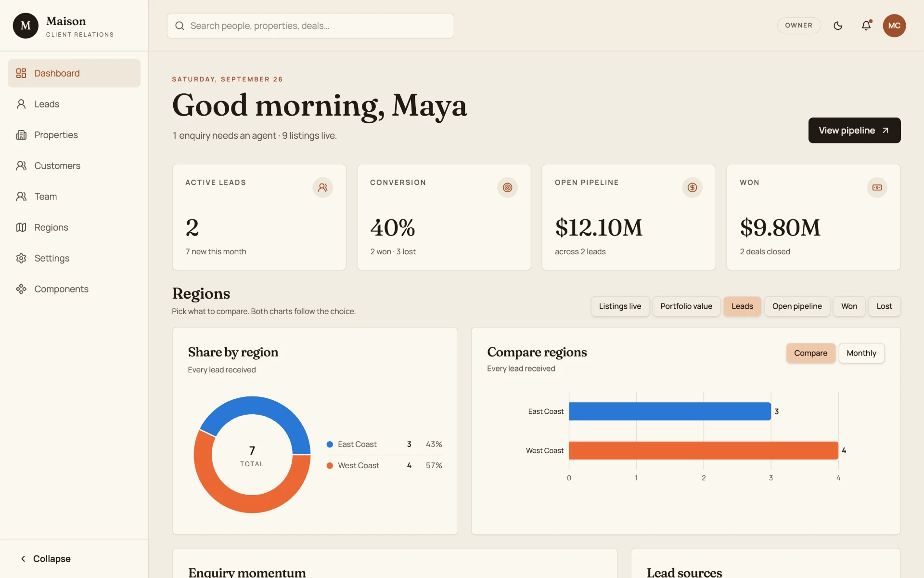Image resolution: width=924 pixels, height=578 pixels.
Task: Open Components page
Action: [74, 289]
